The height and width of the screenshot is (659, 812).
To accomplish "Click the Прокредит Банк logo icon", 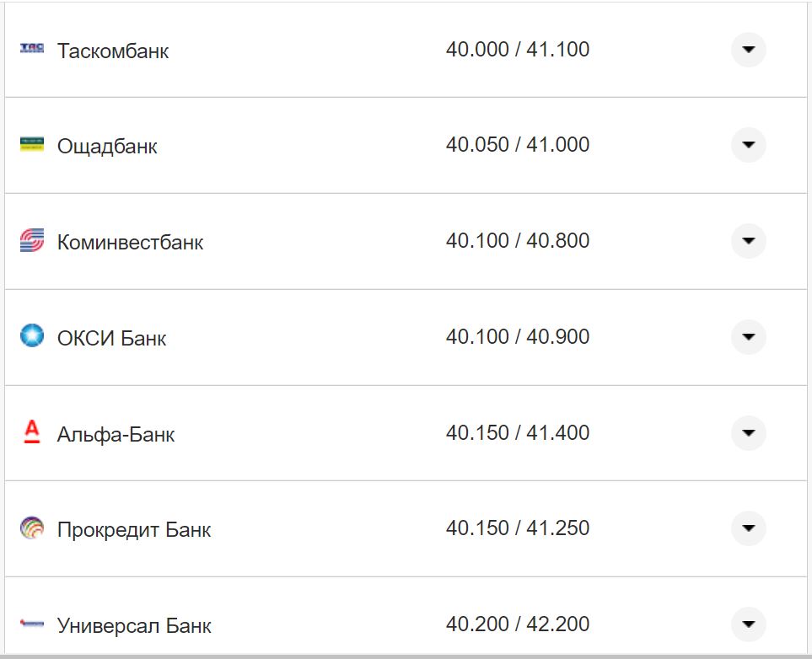I will pyautogui.click(x=31, y=528).
